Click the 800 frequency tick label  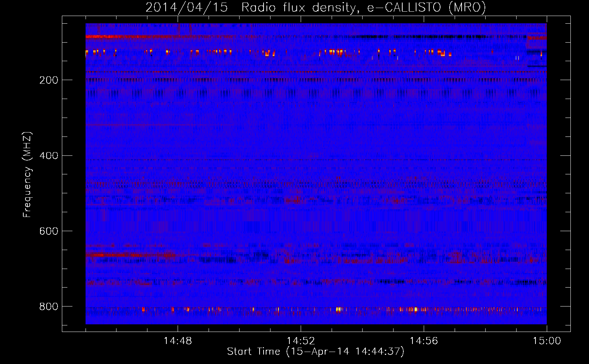[x=49, y=306]
